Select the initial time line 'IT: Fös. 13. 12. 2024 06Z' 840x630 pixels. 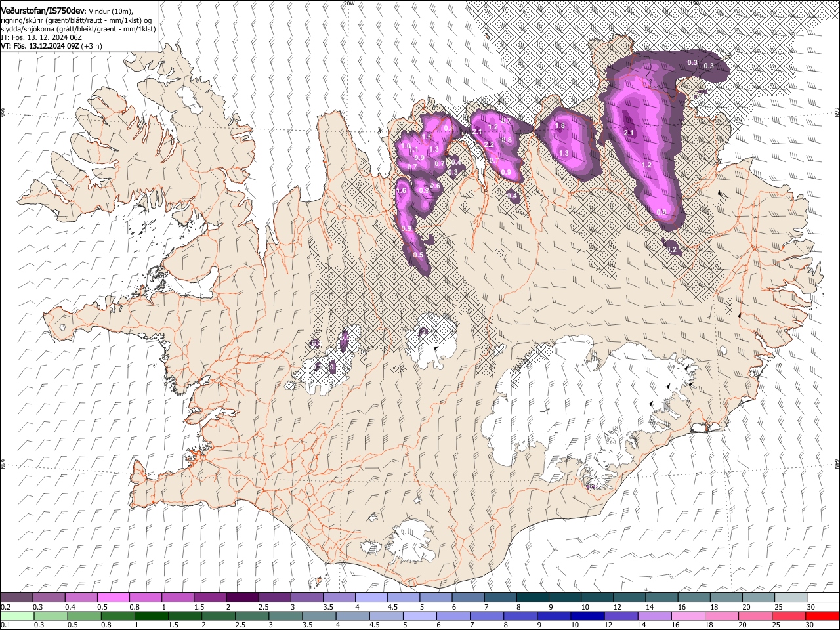tap(41, 37)
